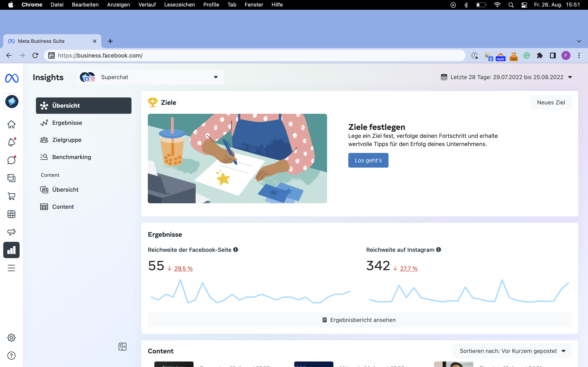This screenshot has width=588, height=367.
Task: Select Benchmarking in the Insights menu
Action: (71, 157)
